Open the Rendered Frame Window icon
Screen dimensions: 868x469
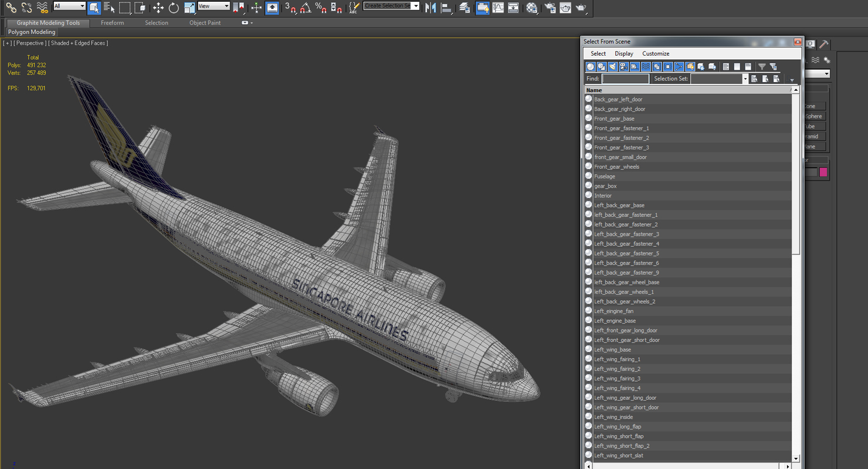click(565, 8)
